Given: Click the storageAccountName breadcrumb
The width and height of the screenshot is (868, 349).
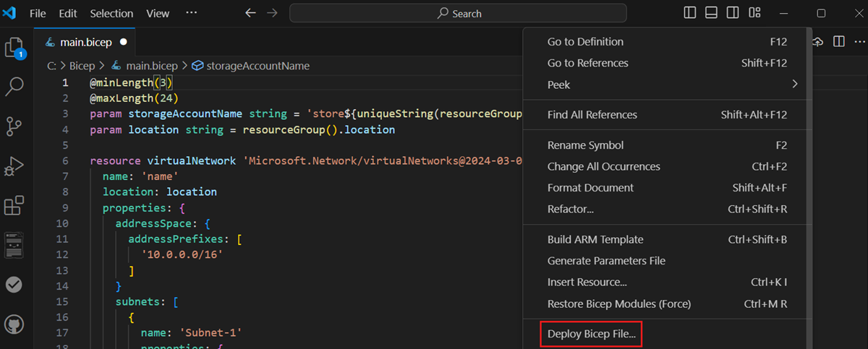Looking at the screenshot, I should coord(258,66).
